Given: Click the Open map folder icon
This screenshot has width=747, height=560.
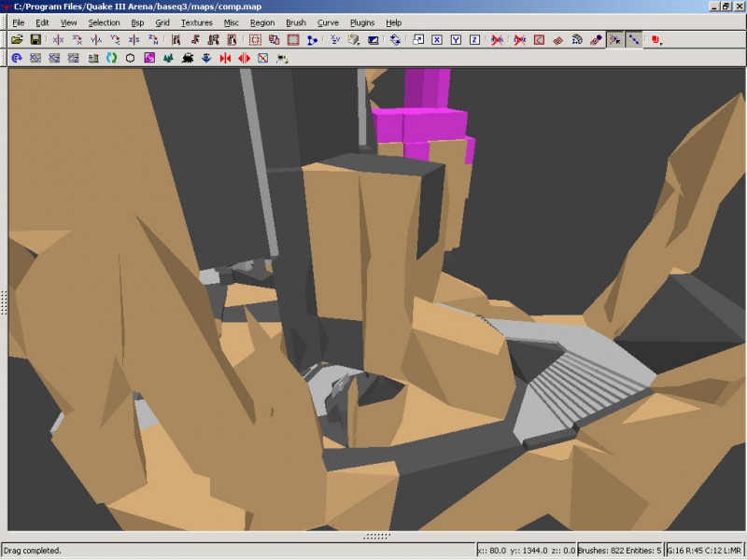Looking at the screenshot, I should (17, 40).
